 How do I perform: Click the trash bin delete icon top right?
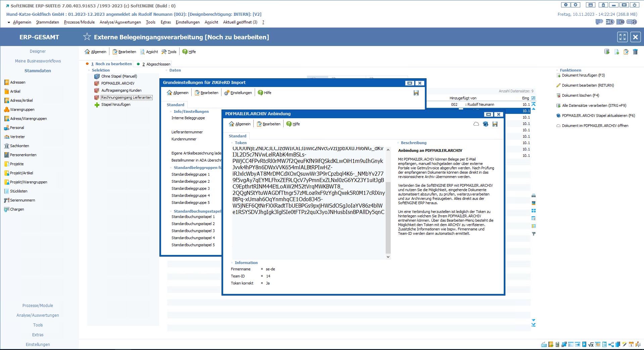coord(635,52)
